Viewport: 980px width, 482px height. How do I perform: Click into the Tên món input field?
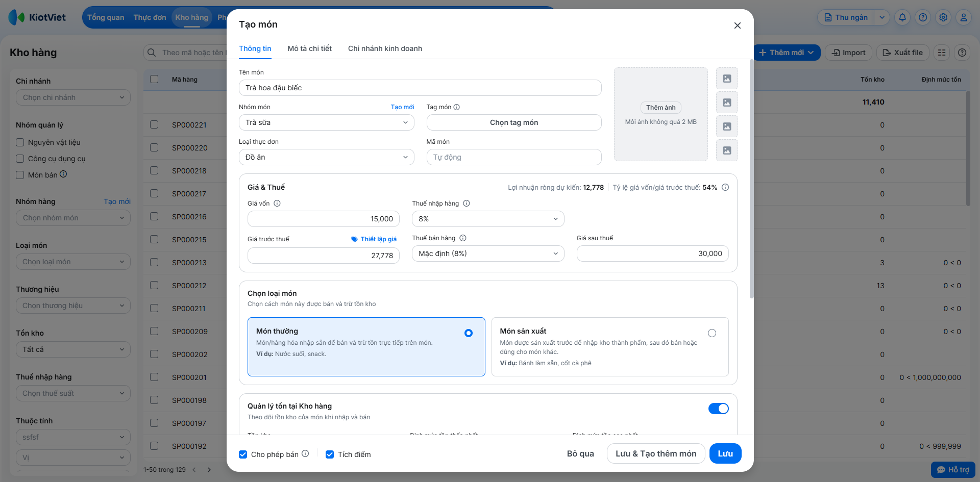pos(420,88)
